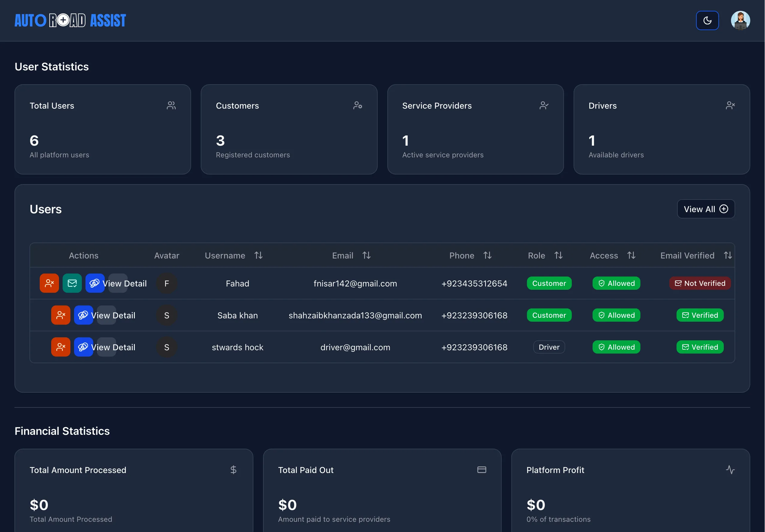Click the View All users button
This screenshot has width=765, height=532.
(x=706, y=209)
